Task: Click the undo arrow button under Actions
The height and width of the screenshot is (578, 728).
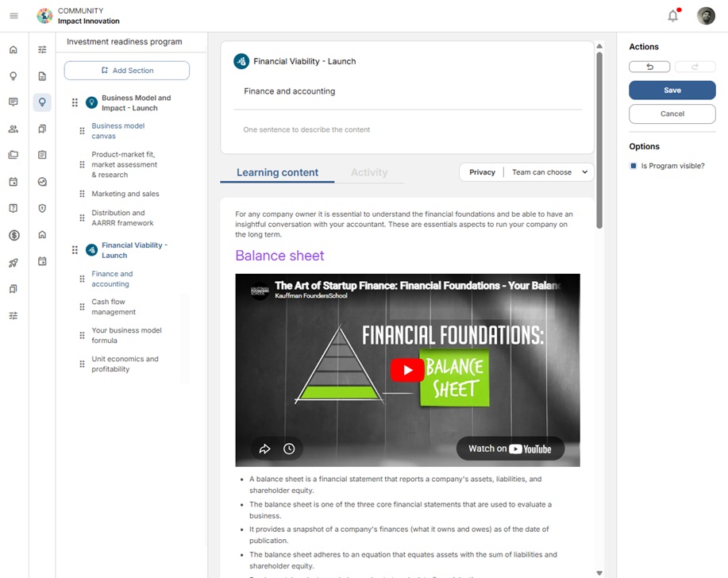Action: [649, 67]
